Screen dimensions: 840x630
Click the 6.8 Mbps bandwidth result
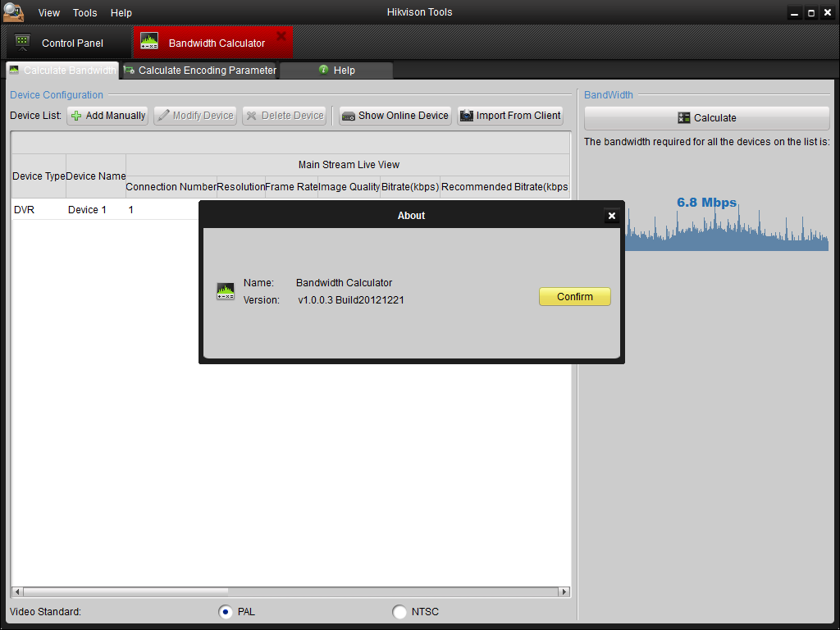point(706,203)
